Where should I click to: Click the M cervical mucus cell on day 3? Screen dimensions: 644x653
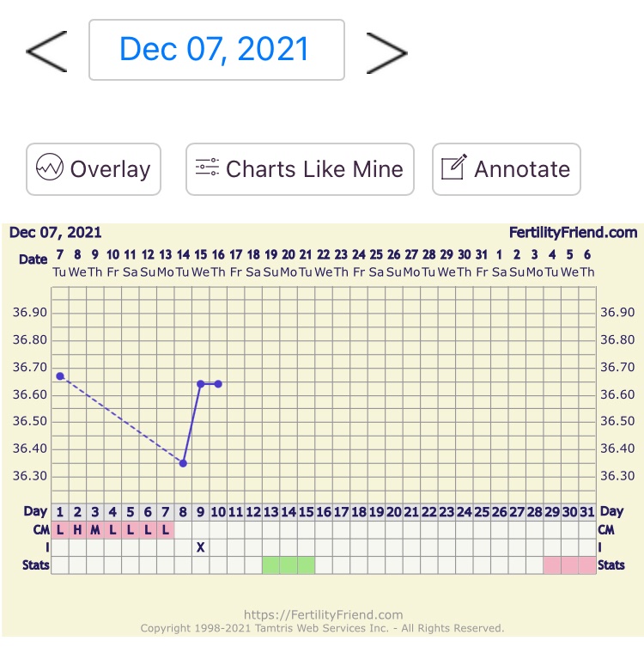[95, 529]
